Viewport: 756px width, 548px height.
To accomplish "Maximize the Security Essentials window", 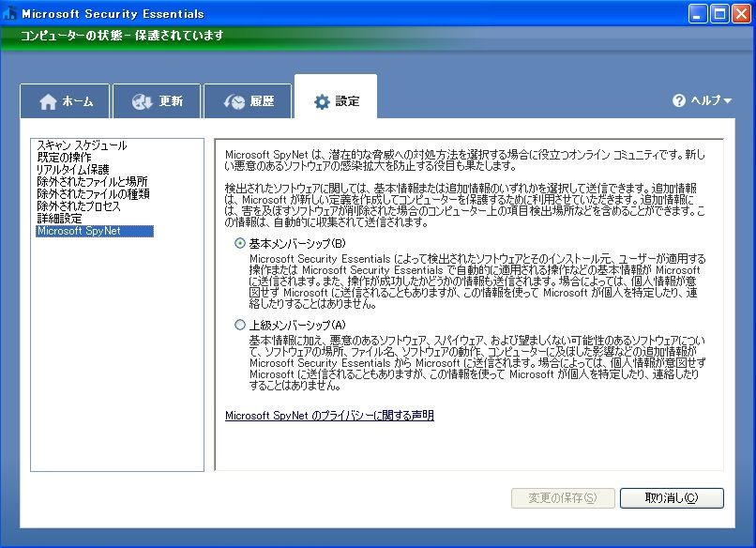I will click(719, 14).
